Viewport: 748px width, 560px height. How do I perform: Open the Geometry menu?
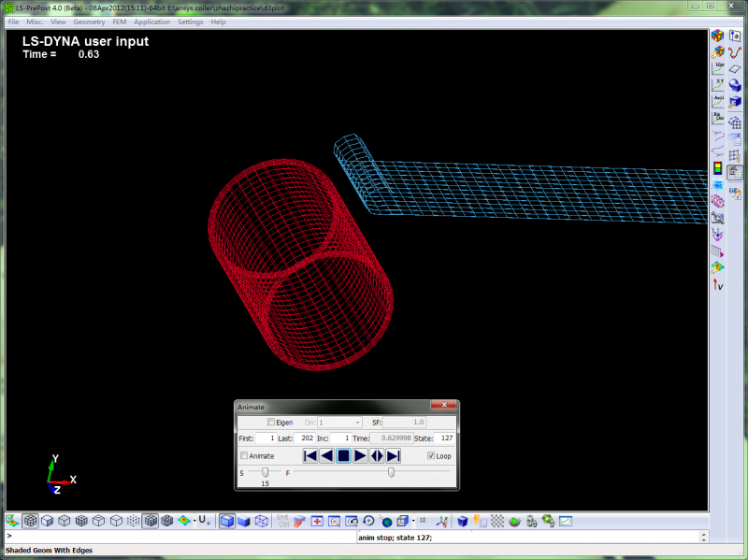tap(89, 22)
